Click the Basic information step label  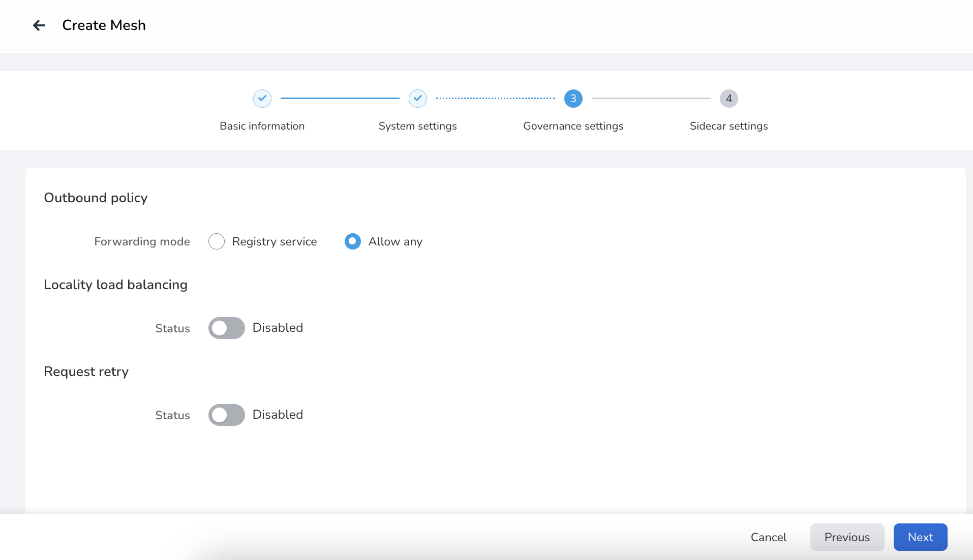pos(262,126)
